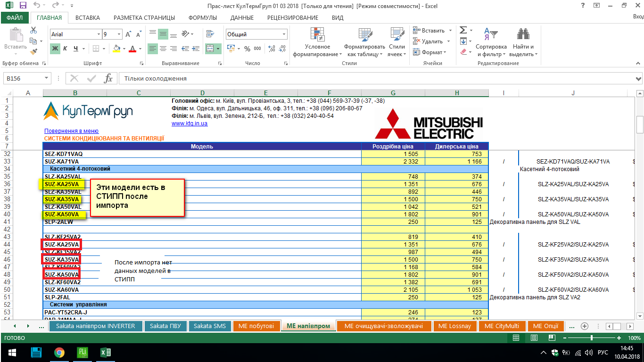Switch to Page Layout view in status bar
The image size is (644, 362).
point(533,338)
